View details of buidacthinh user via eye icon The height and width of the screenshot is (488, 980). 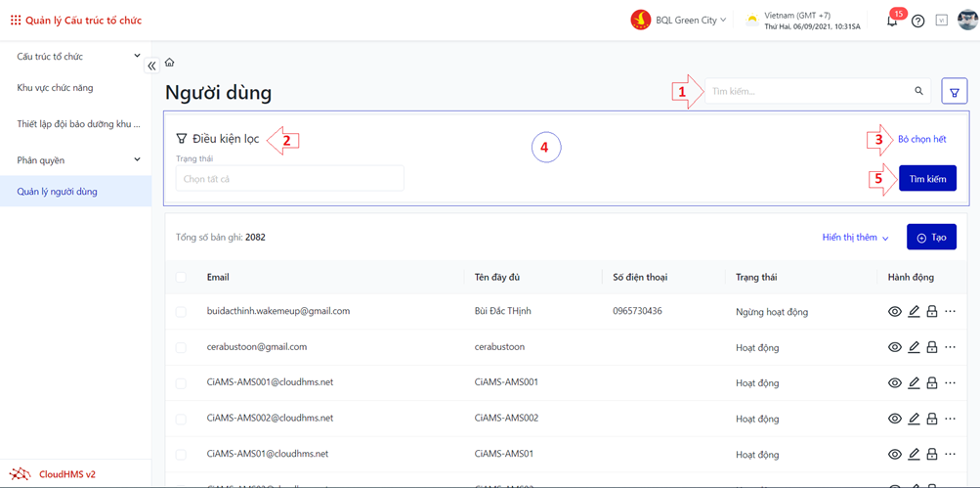click(894, 312)
